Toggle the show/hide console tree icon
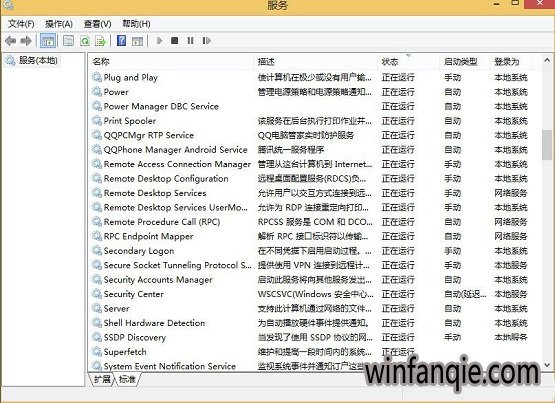 click(x=47, y=41)
